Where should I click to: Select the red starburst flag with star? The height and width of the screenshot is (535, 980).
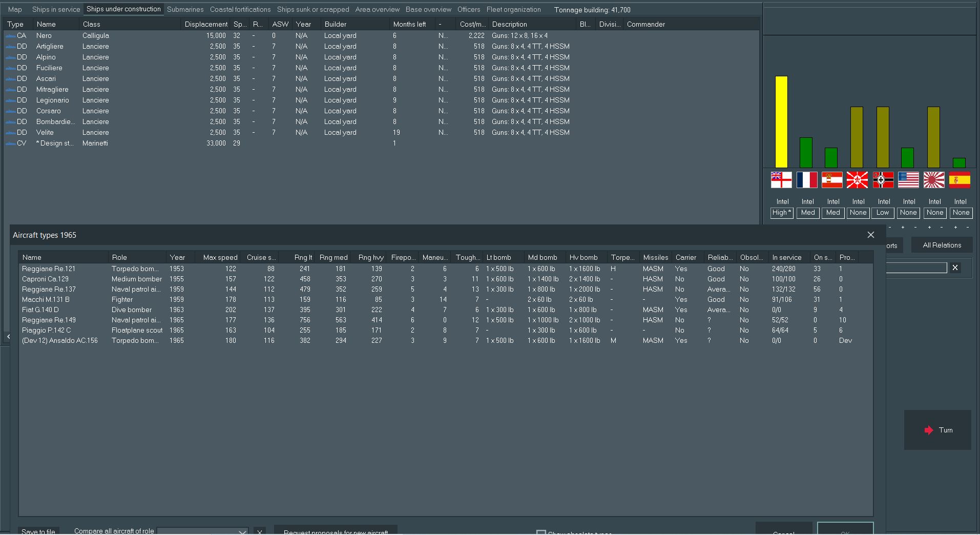[x=858, y=180]
